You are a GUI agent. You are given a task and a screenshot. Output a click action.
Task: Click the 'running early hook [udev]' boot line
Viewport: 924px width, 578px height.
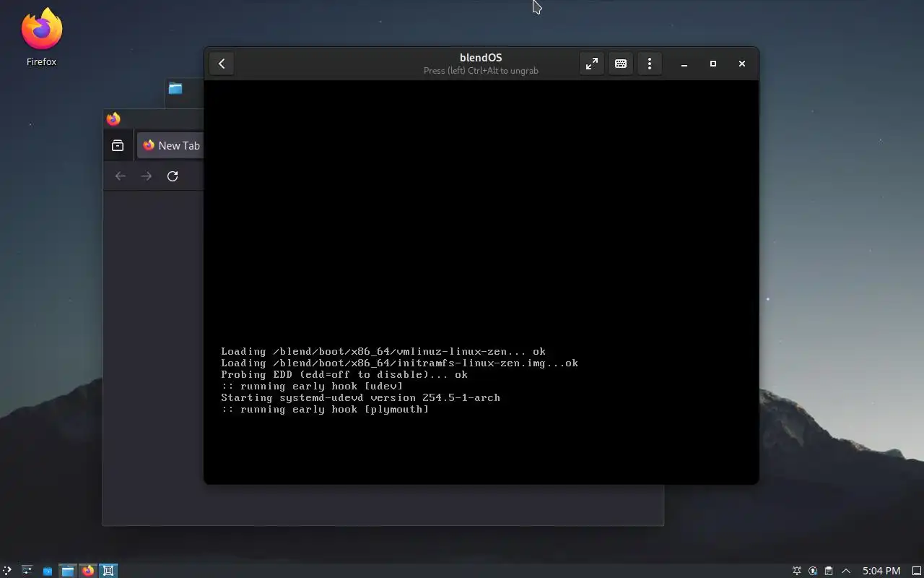click(312, 387)
